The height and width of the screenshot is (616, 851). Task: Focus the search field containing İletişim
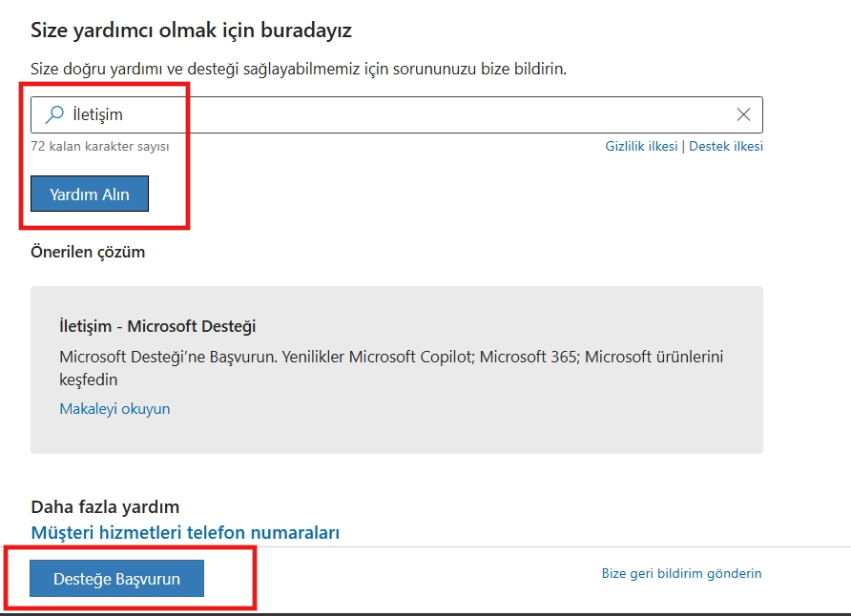tap(397, 114)
